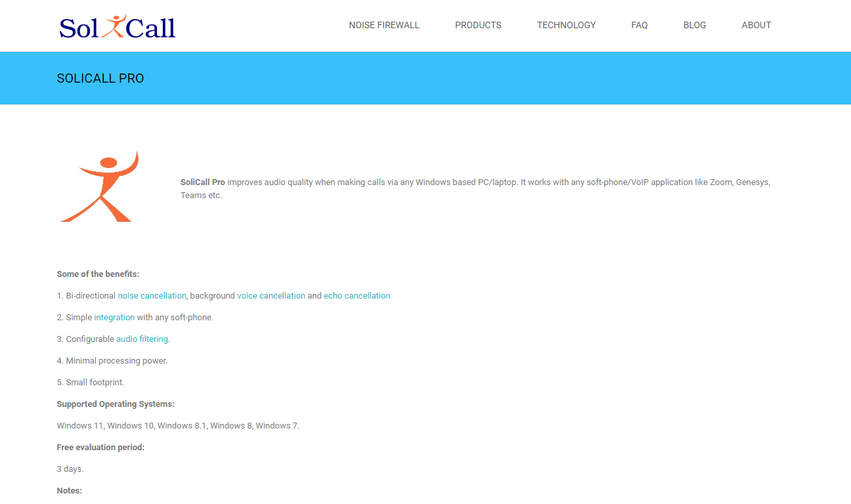Image resolution: width=851 pixels, height=504 pixels.
Task: Go to the Technology page
Action: (x=566, y=25)
